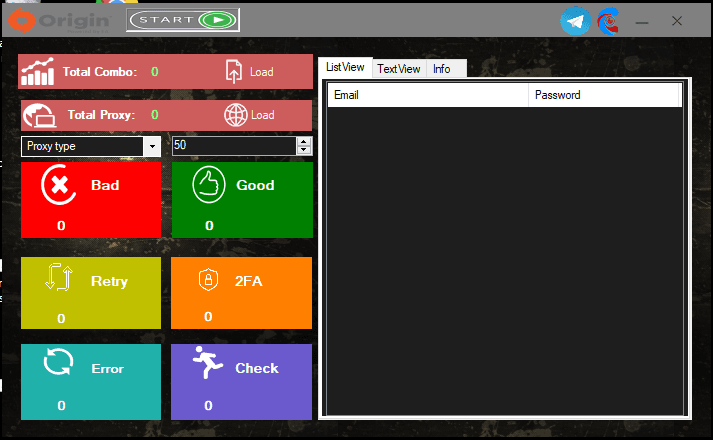
Task: Click inside the numeric field showing 50
Action: [232, 146]
